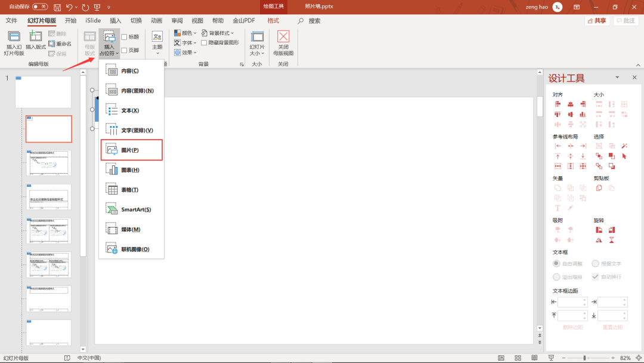Viewport: 644px width, 363px height.
Task: Select the slide master thumbnail 1
Action: [x=43, y=92]
